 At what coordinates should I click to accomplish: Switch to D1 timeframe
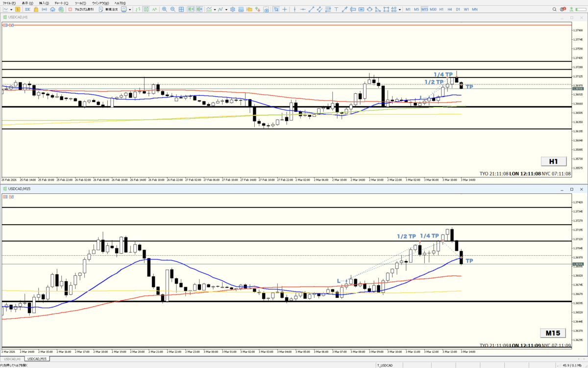(458, 9)
